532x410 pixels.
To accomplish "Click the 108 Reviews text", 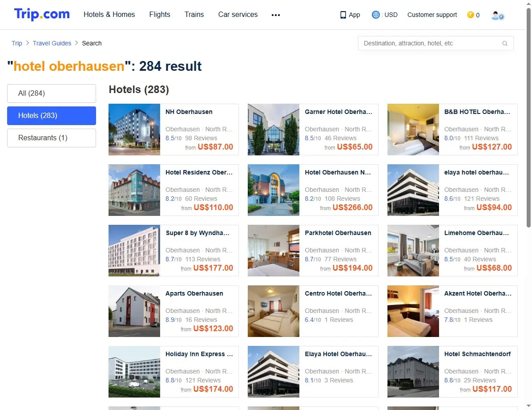I will click(x=343, y=199).
